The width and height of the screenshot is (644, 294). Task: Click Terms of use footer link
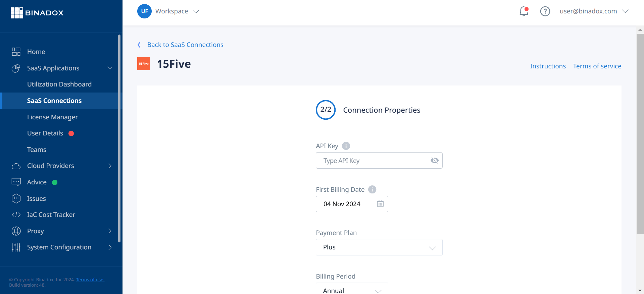point(90,280)
